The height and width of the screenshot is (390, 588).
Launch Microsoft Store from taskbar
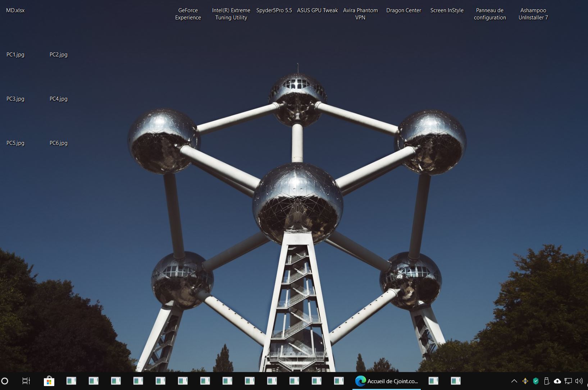(x=49, y=381)
